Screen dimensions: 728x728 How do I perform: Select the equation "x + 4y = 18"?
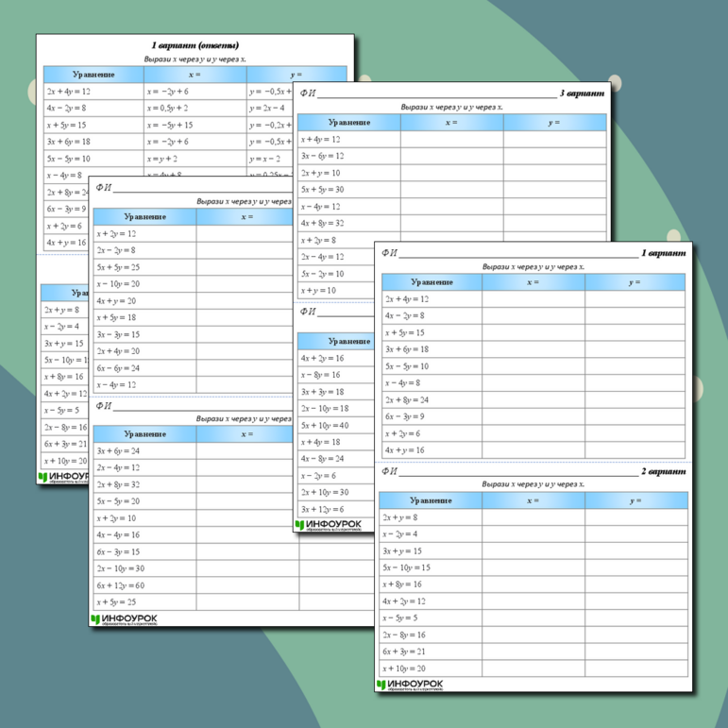(x=320, y=443)
